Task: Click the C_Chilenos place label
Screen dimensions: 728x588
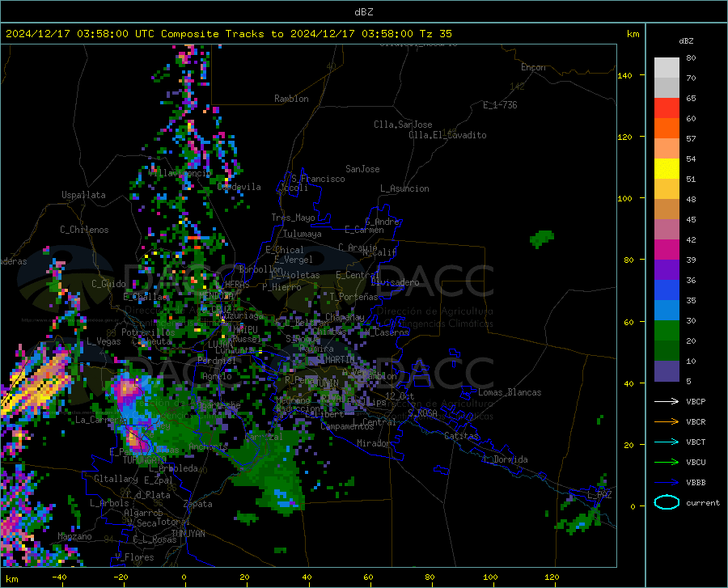Action: (x=84, y=230)
